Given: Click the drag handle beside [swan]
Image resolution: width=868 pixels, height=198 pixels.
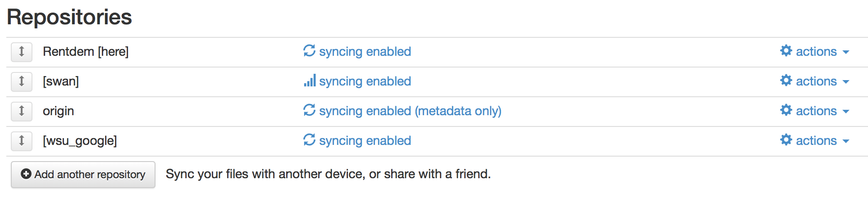Looking at the screenshot, I should (x=22, y=81).
